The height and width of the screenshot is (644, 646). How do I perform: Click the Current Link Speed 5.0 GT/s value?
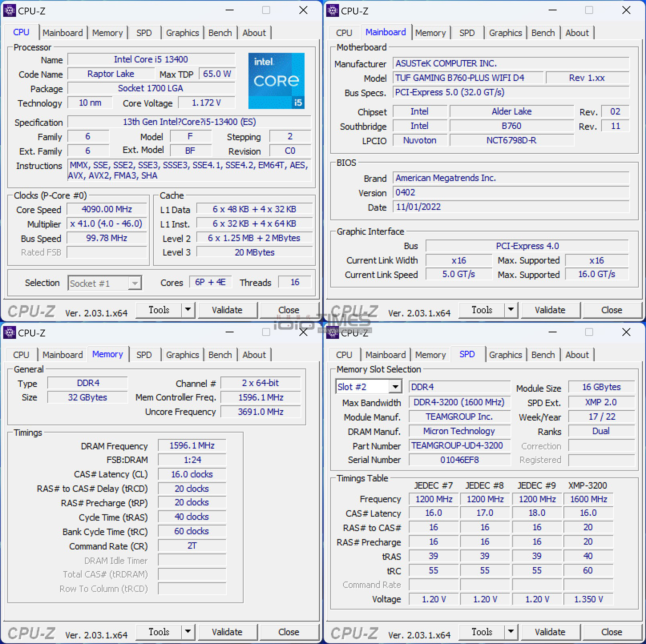tap(459, 274)
